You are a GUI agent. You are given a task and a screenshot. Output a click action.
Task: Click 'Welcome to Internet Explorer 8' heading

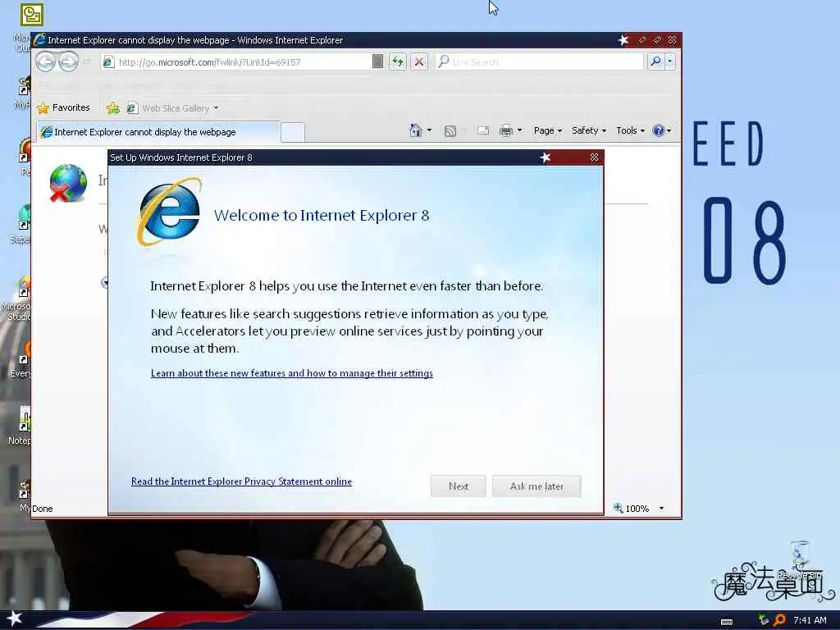pyautogui.click(x=322, y=216)
